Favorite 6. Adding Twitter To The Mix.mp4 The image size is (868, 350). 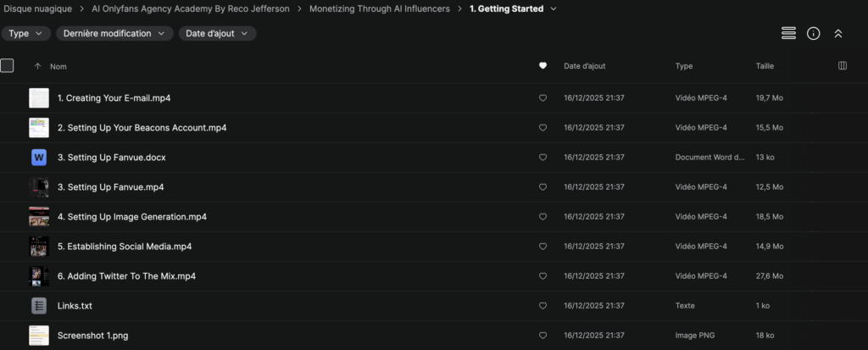542,276
